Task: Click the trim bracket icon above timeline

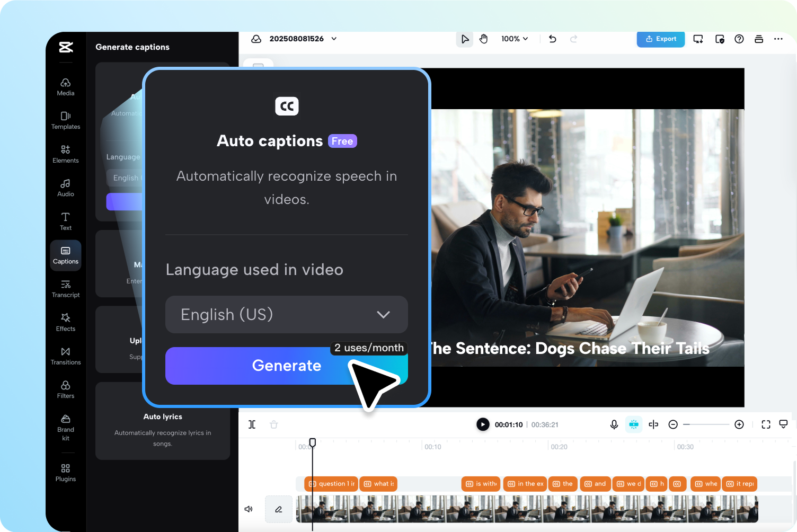Action: [252, 424]
